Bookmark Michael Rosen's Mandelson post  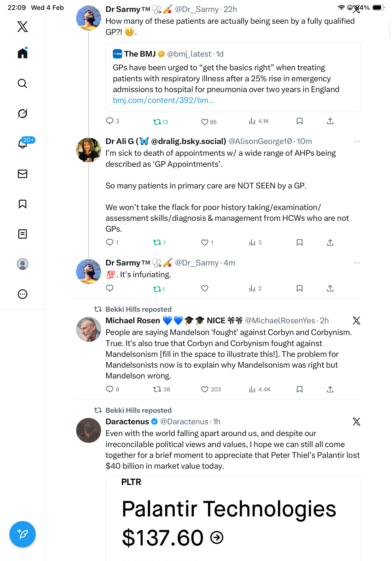(x=299, y=389)
